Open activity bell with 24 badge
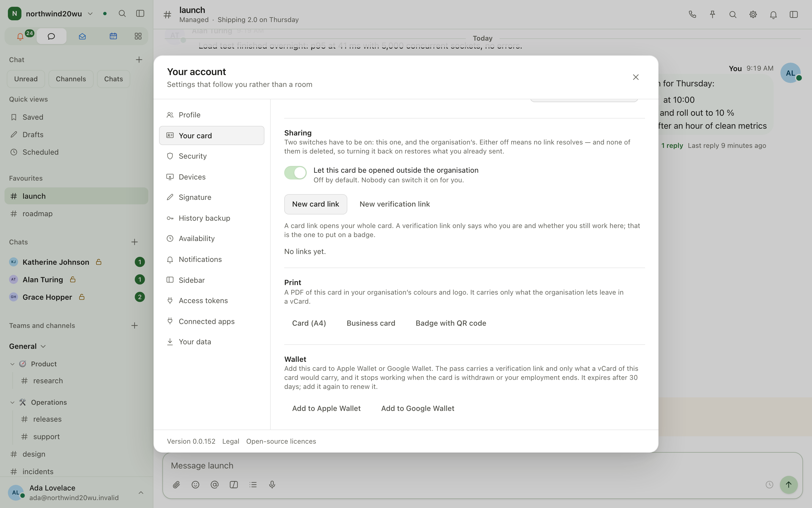The height and width of the screenshot is (508, 812). click(21, 36)
